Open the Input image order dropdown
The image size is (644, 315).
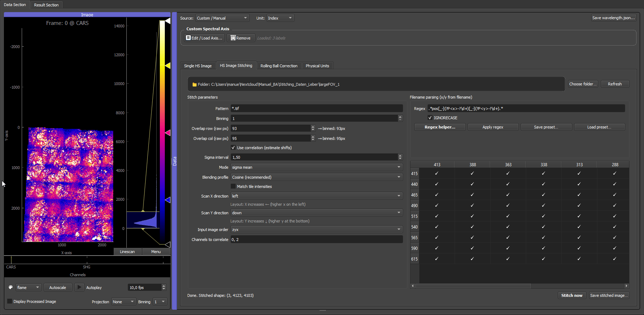pos(317,230)
